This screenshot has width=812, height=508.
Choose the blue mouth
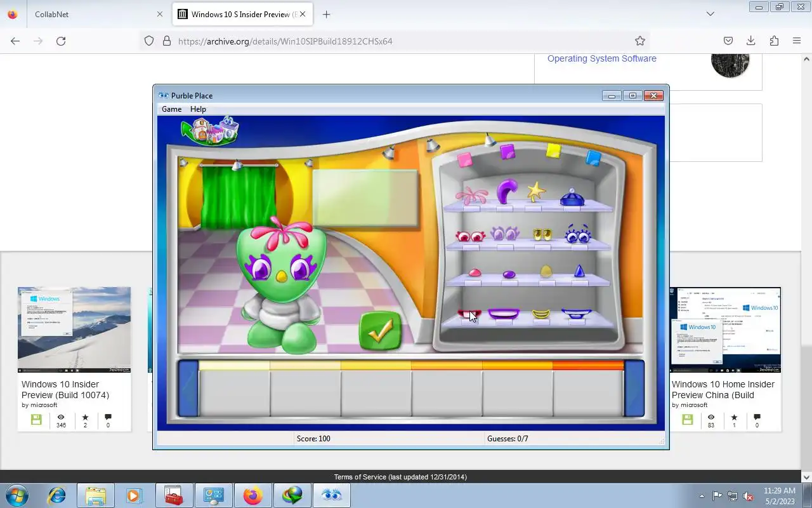click(577, 314)
